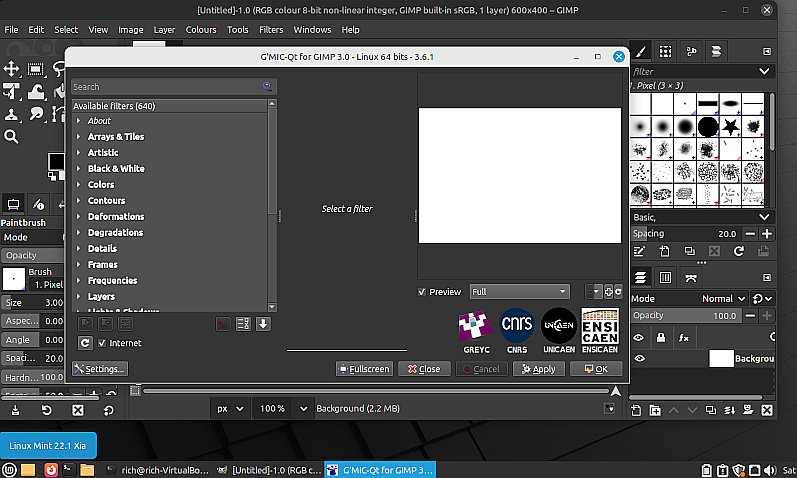
Task: Adjust the Paintbrush Opacity slider
Action: pyautogui.click(x=33, y=255)
